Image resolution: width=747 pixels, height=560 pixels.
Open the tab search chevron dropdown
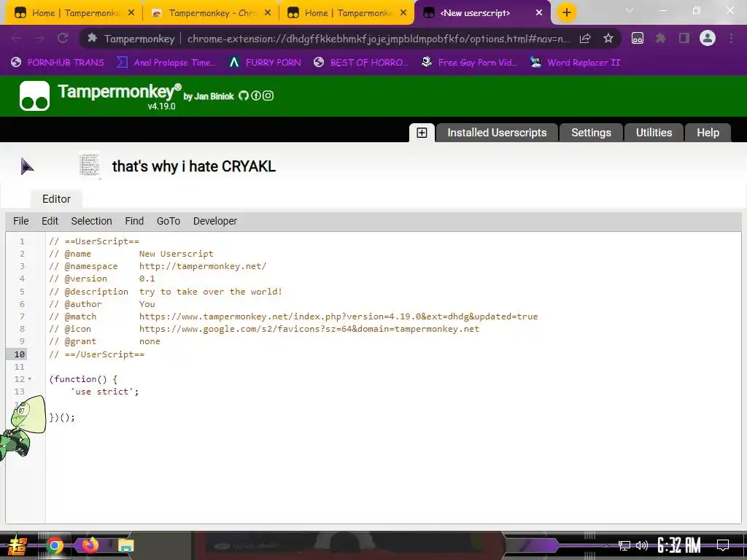pyautogui.click(x=630, y=10)
